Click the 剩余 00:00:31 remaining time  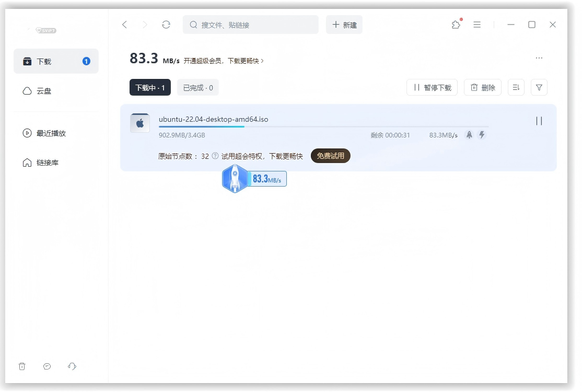(x=390, y=135)
